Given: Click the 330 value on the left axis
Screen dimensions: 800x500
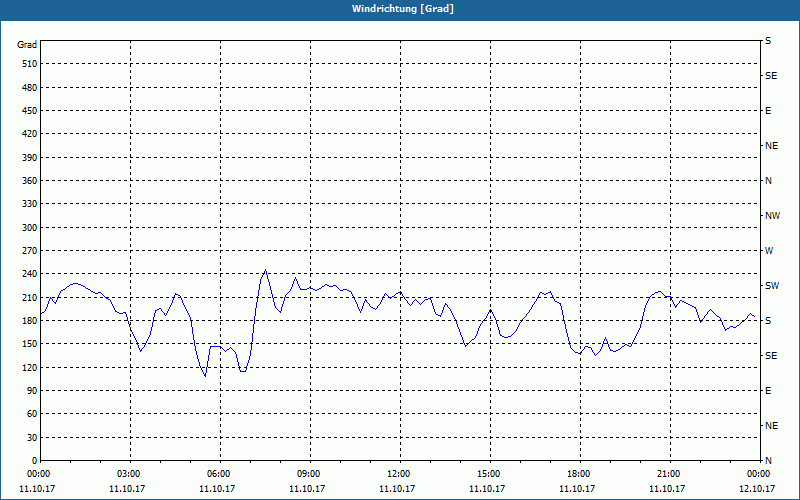Looking at the screenshot, I should click(29, 204).
